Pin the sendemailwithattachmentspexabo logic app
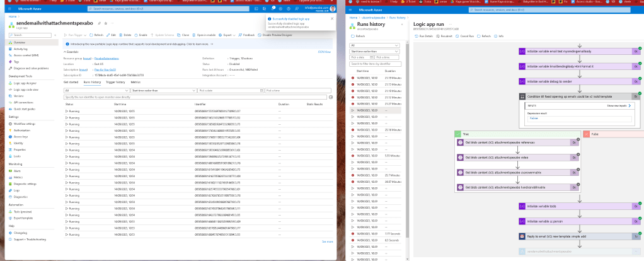The width and height of the screenshot is (644, 261). [x=100, y=23]
